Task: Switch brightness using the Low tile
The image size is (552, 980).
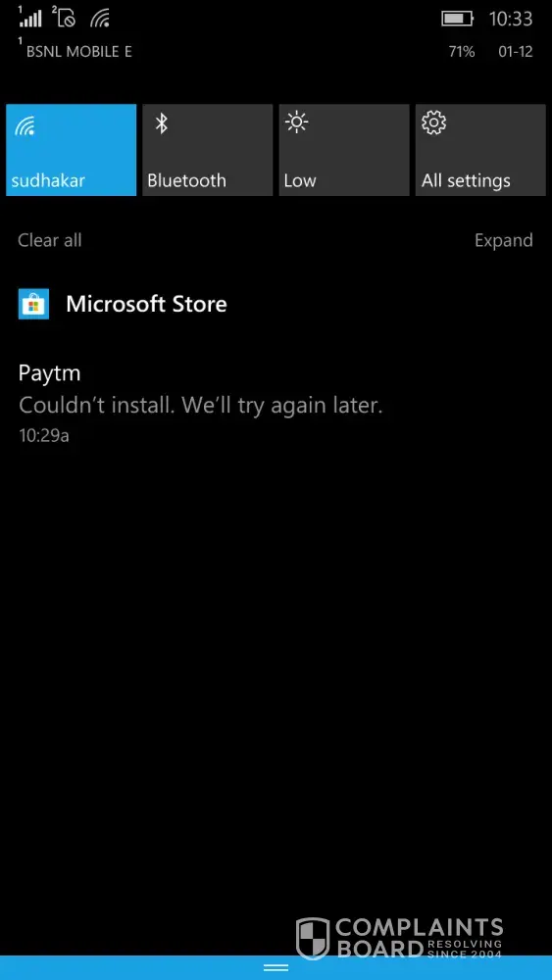Action: click(344, 150)
